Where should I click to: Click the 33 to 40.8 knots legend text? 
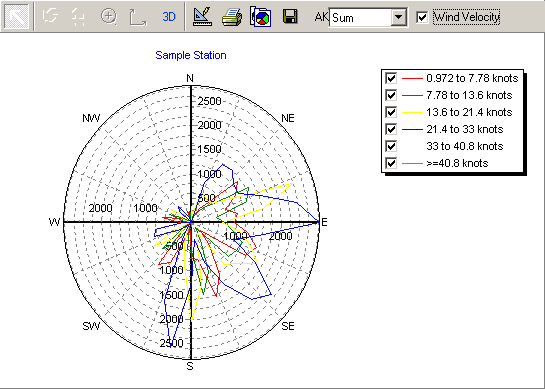pos(465,146)
